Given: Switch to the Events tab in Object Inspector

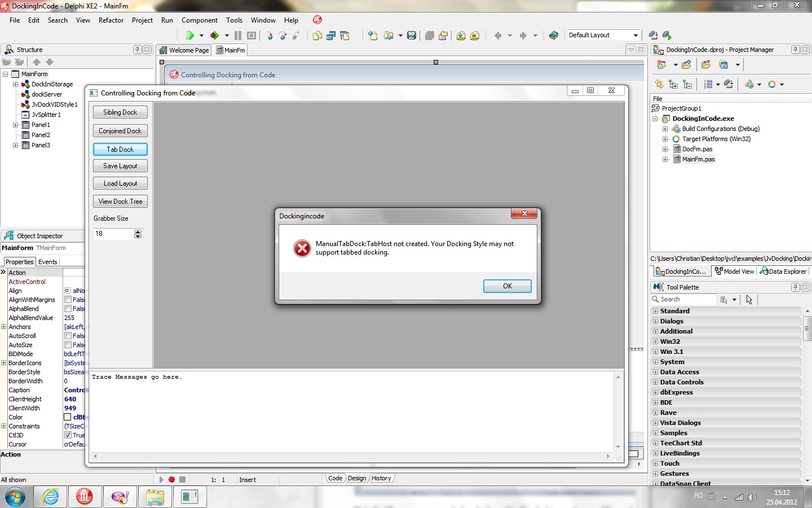Looking at the screenshot, I should [48, 262].
